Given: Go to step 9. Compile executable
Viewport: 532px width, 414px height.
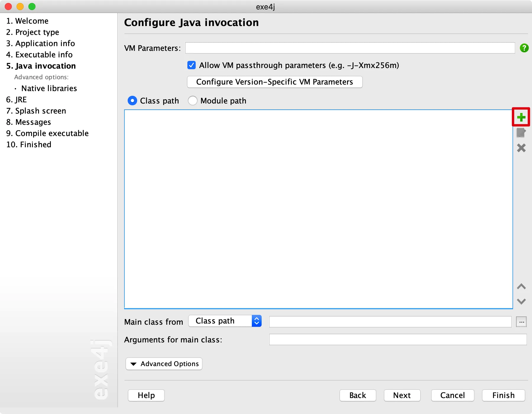Looking at the screenshot, I should point(47,133).
